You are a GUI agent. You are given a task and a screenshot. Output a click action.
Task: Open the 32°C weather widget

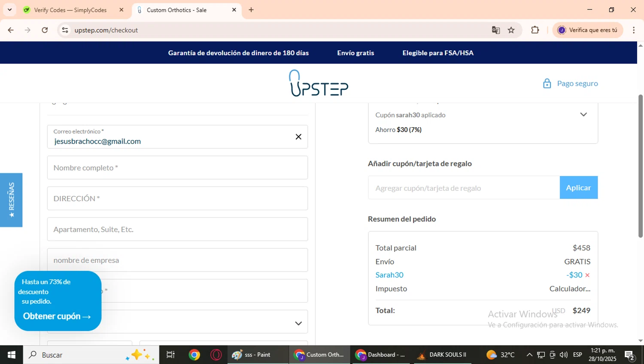pyautogui.click(x=500, y=355)
